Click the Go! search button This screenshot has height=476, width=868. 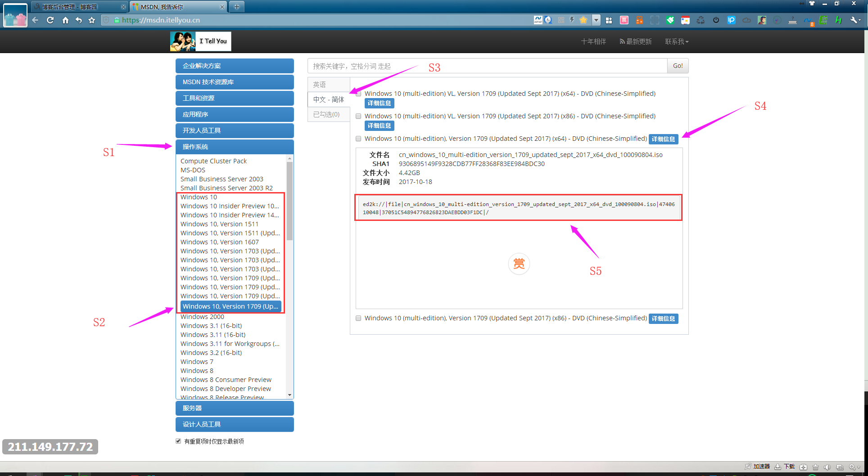[678, 66]
